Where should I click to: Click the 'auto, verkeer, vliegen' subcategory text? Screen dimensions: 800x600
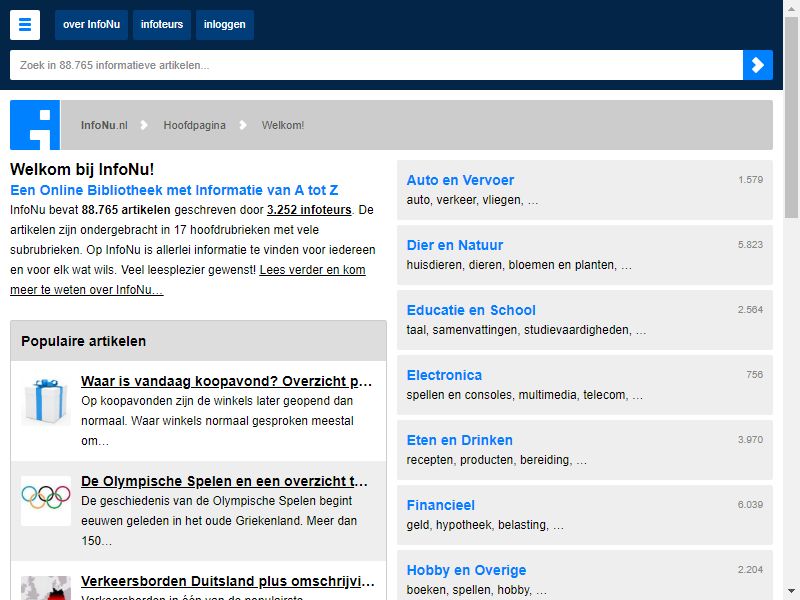pyautogui.click(x=472, y=200)
